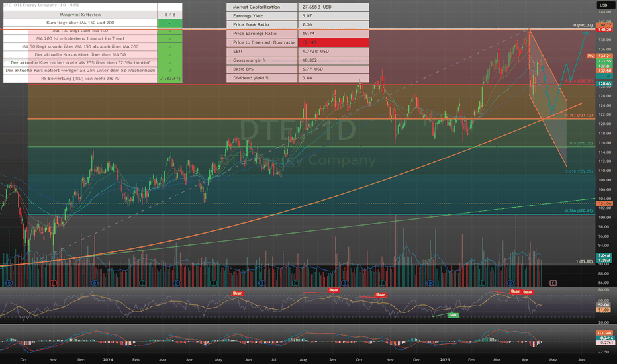Image resolution: width=617 pixels, height=364 pixels.
Task: Click the earnings marker in late July 2024
Action: click(x=295, y=283)
